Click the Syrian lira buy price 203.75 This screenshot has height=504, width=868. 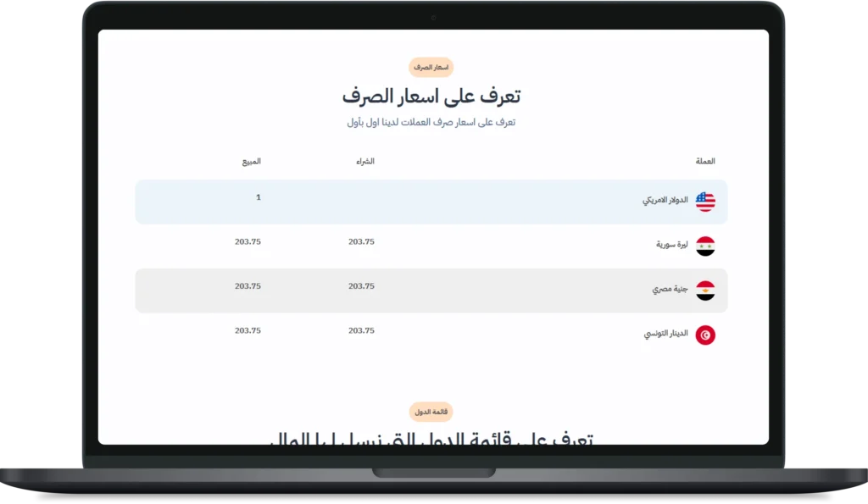[x=361, y=241]
